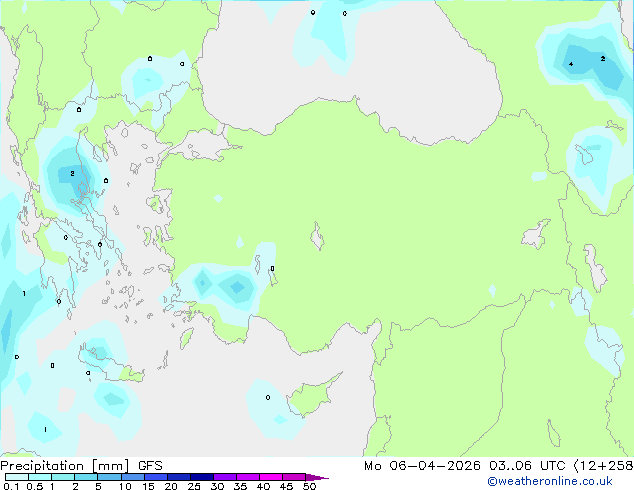Click the '20' legend scale label
The image size is (634, 490).
pyautogui.click(x=171, y=486)
